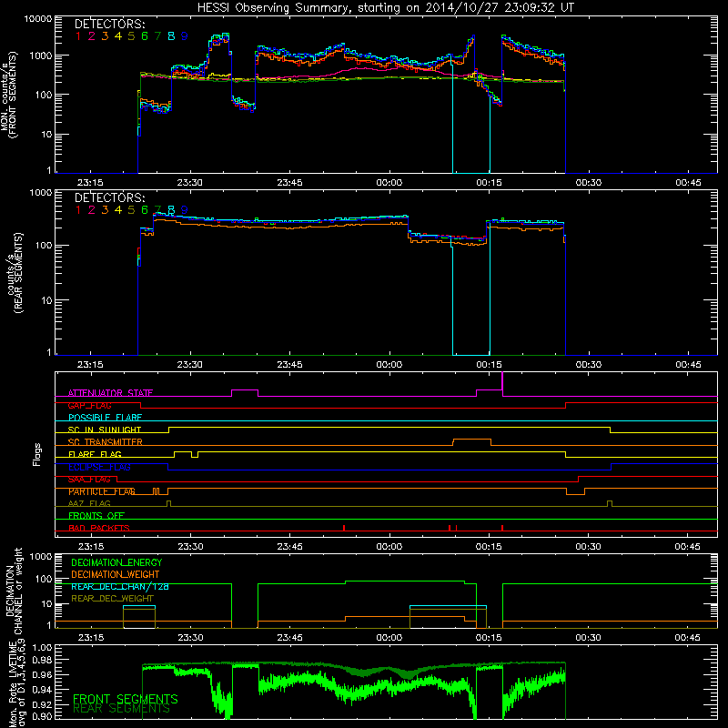Image resolution: width=728 pixels, height=728 pixels.
Task: Click the 0.98 tick label on livetime axis
Action: (x=42, y=660)
